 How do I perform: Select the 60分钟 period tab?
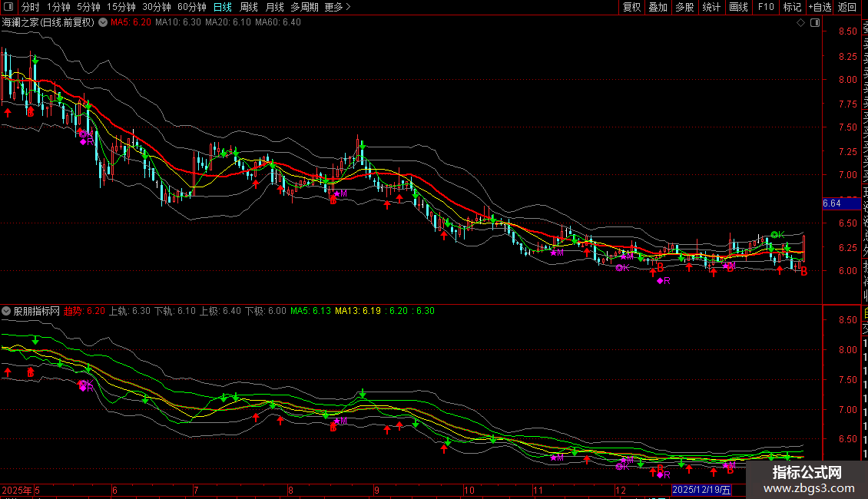(191, 8)
